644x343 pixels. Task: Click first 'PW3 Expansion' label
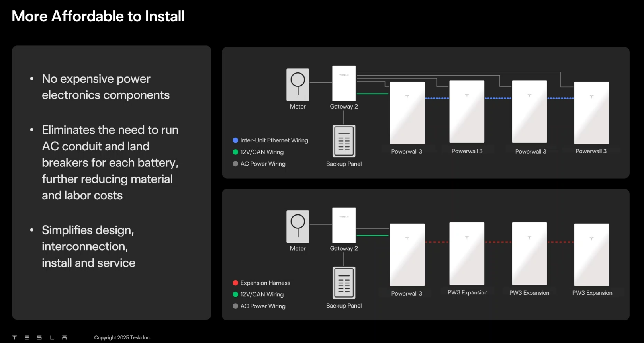point(468,292)
